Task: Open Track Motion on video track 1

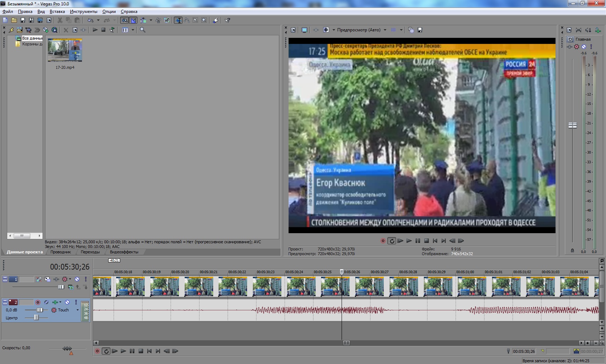Action: click(47, 279)
